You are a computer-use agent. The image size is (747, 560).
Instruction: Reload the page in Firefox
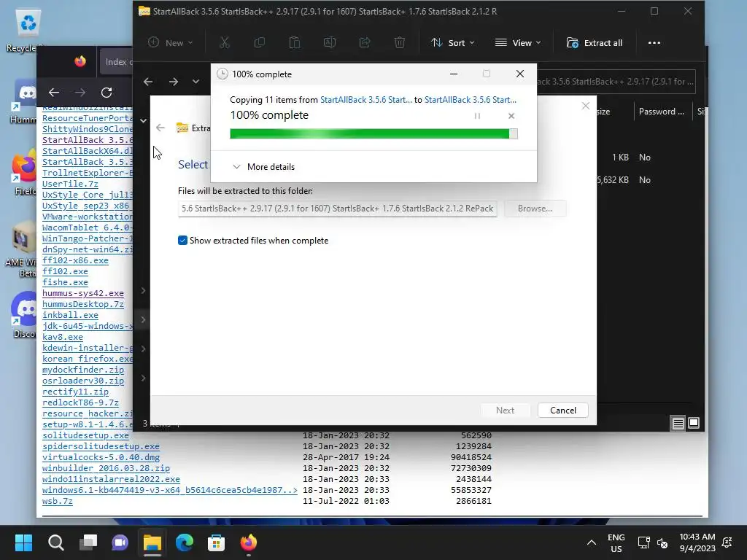pyautogui.click(x=107, y=93)
